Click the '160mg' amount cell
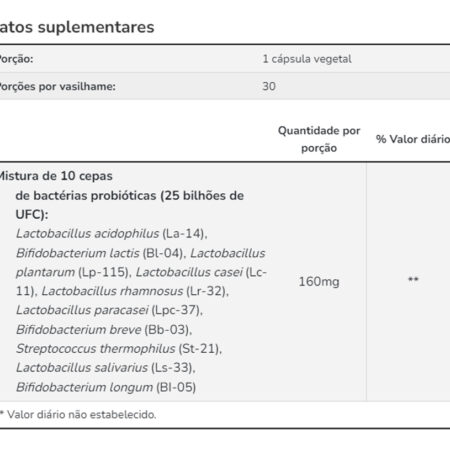The image size is (450, 450). 319,282
